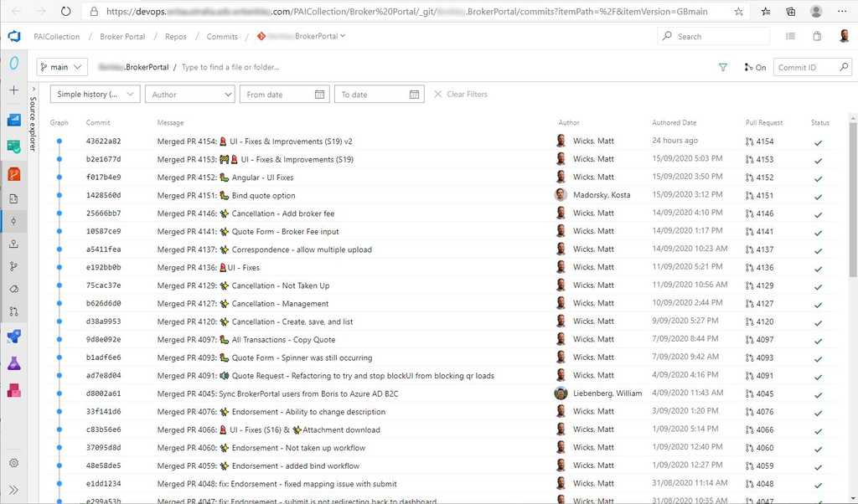The height and width of the screenshot is (504, 858).
Task: Open the Tags view in the sidebar
Action: tap(13, 289)
